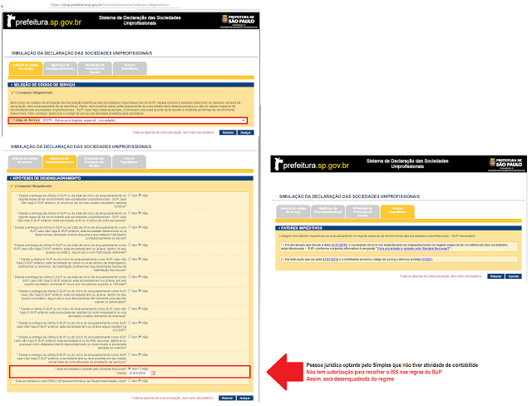Open the code 01902 link

click(426, 260)
